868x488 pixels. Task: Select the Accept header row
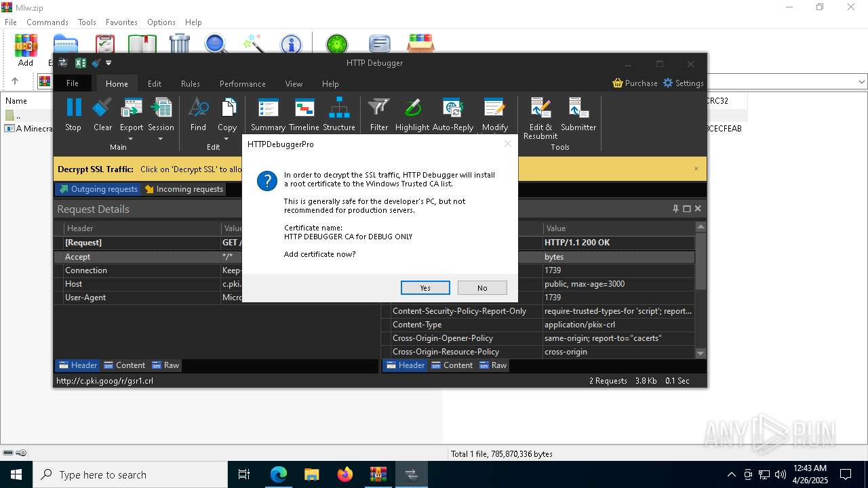click(x=216, y=257)
